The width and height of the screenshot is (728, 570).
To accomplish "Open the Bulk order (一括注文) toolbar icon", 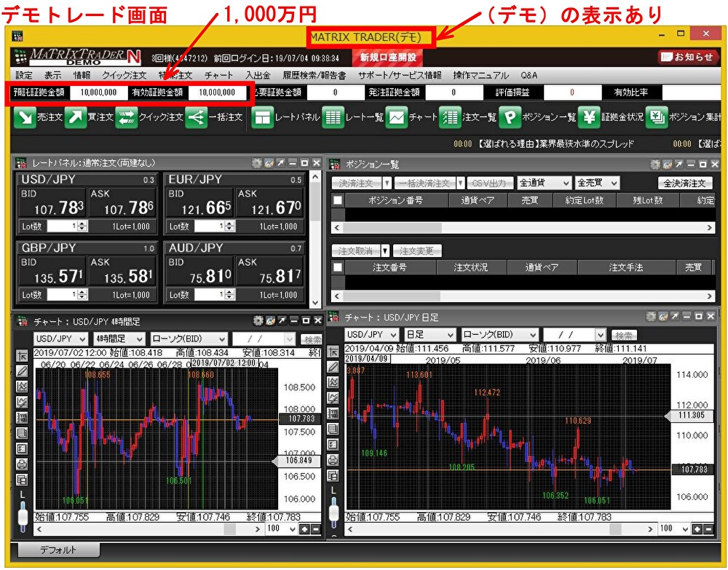I will pyautogui.click(x=196, y=117).
